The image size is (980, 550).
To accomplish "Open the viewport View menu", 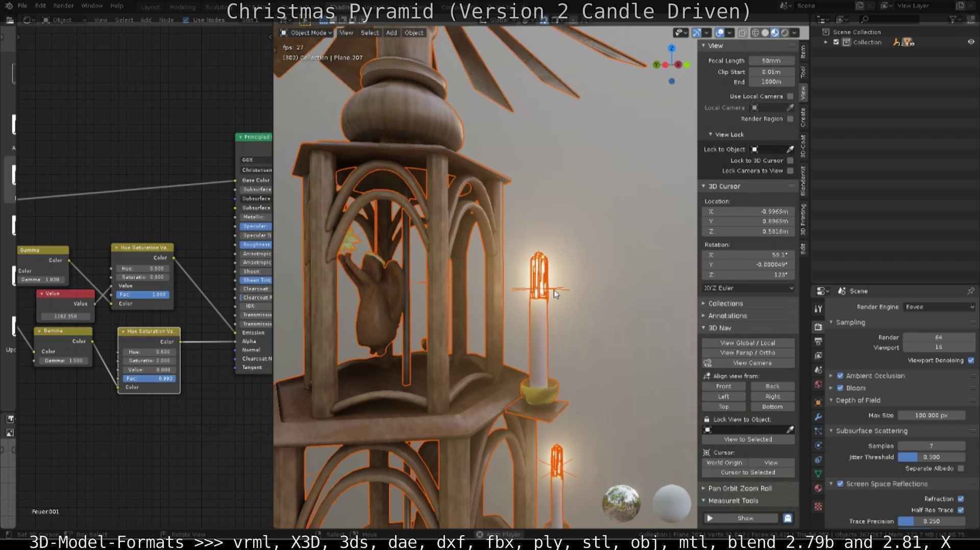I will point(346,33).
